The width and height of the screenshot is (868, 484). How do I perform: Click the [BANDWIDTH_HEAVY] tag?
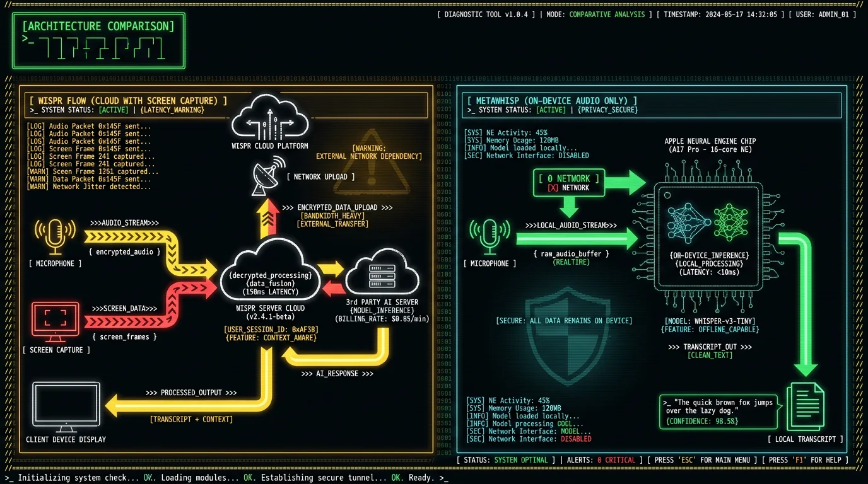(332, 216)
